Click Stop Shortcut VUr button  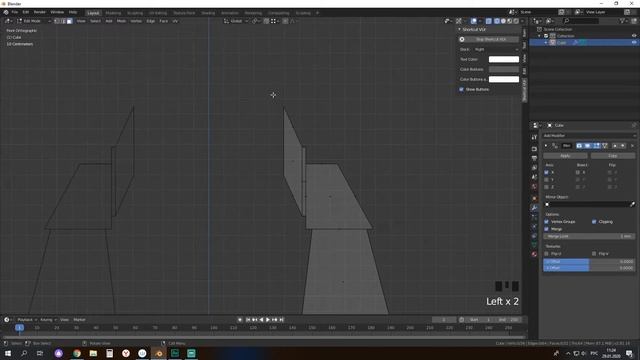489,39
